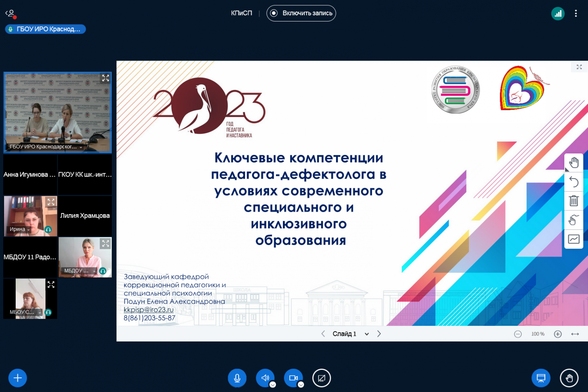Viewport: 588px width, 392px height.
Task: Toggle the speaker sound button
Action: click(x=265, y=378)
